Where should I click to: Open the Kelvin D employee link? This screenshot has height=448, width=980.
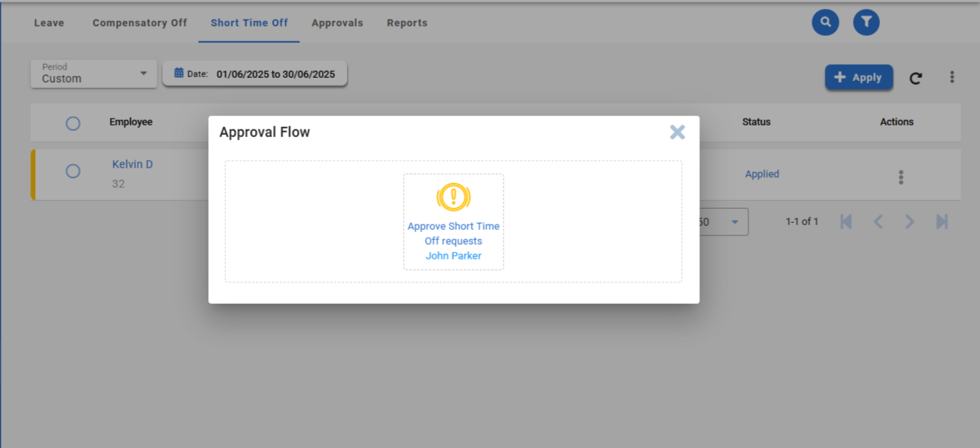coord(133,164)
